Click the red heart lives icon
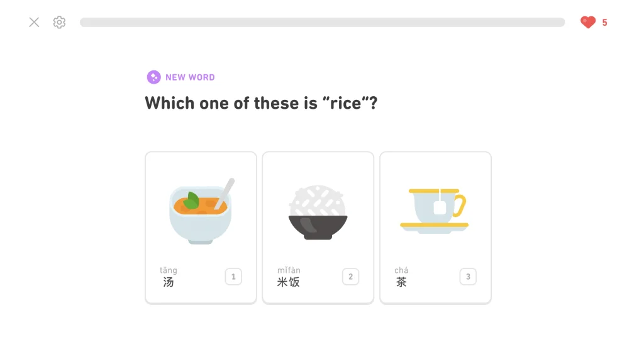Viewport: 644px width, 337px height. [588, 22]
